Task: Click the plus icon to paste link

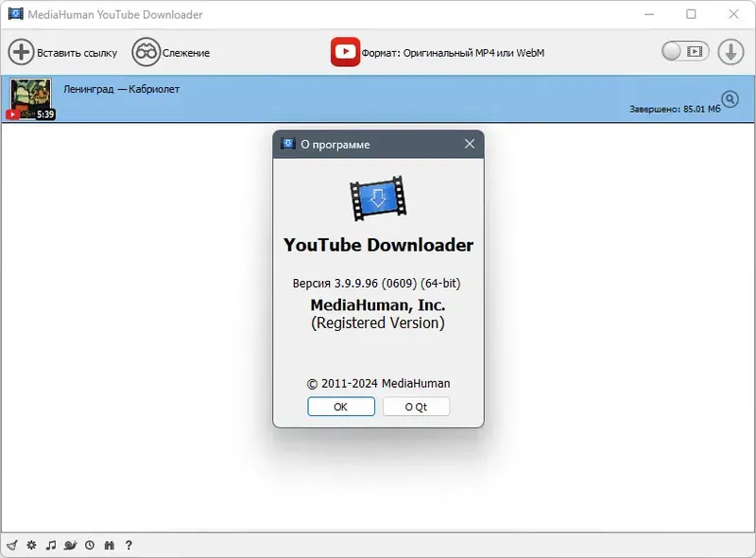Action: (21, 52)
